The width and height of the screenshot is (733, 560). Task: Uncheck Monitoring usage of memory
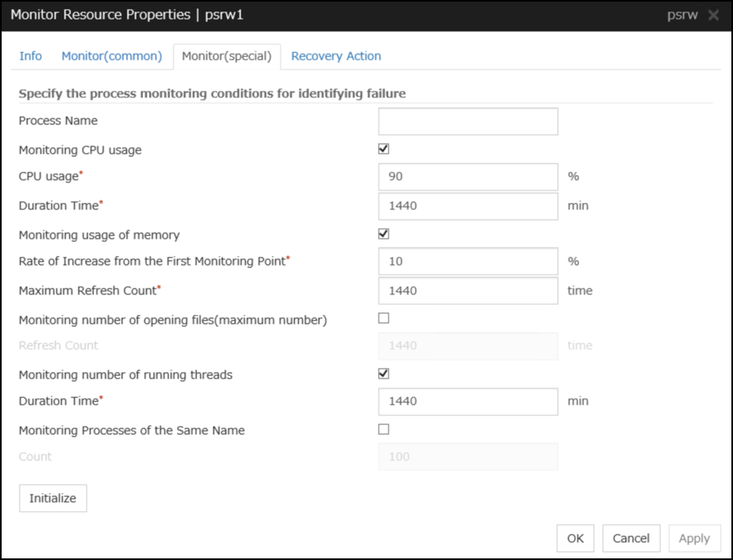click(x=384, y=234)
